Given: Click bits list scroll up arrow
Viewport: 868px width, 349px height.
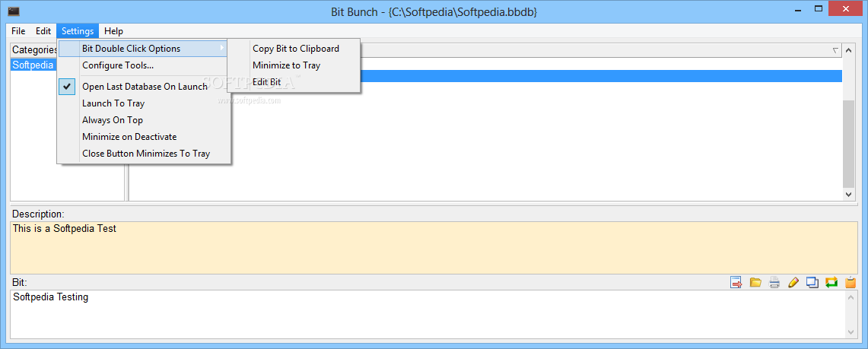Looking at the screenshot, I should coord(848,50).
